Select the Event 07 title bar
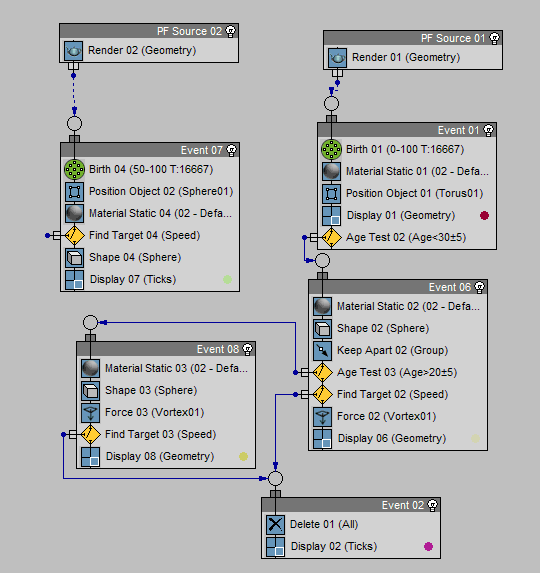This screenshot has height=573, width=540. point(150,150)
